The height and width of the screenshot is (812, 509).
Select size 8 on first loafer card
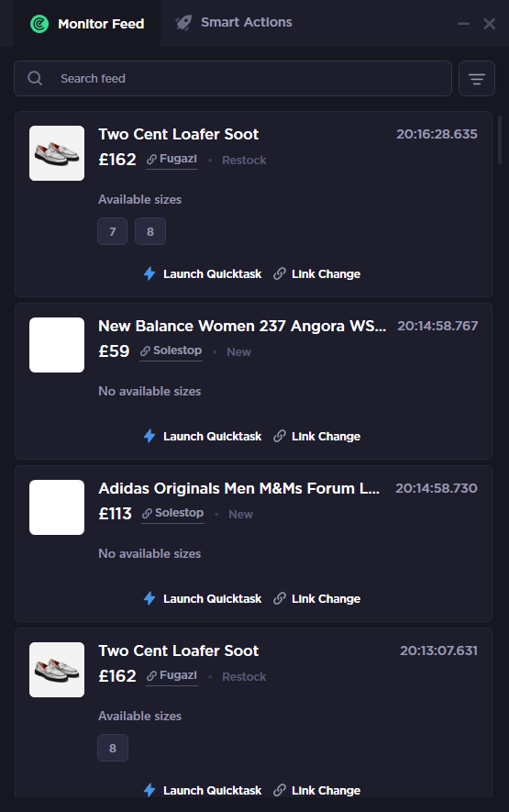coord(150,231)
